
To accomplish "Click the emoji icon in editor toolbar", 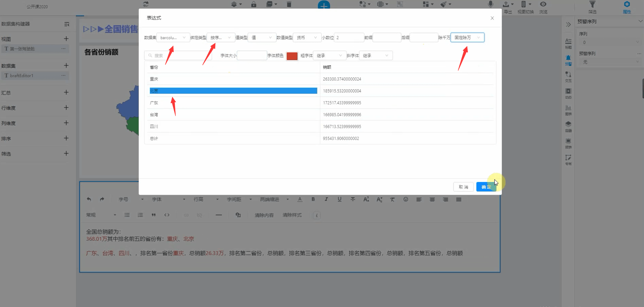I will 406,199.
